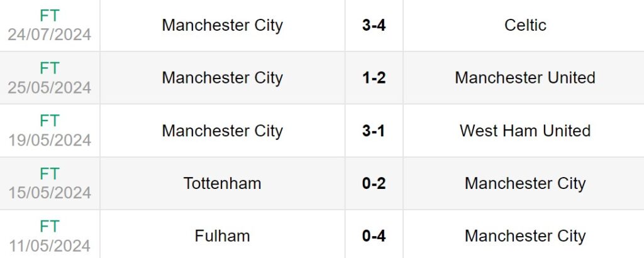Screen dimensions: 644x258
Task: Click Celtic team name
Action: (x=525, y=25)
